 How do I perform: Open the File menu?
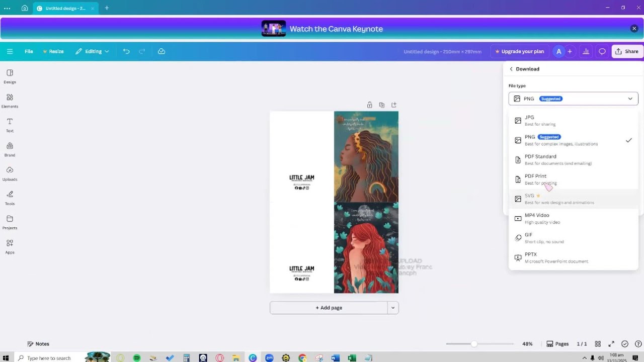pyautogui.click(x=29, y=51)
